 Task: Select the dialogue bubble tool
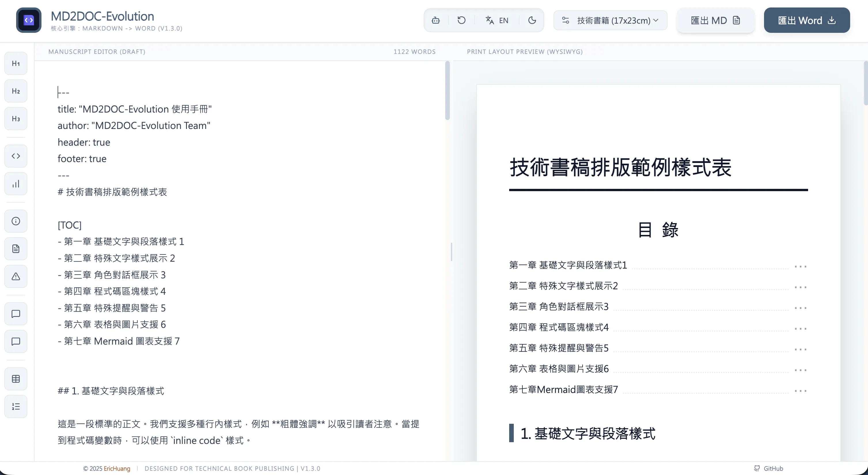(x=16, y=313)
